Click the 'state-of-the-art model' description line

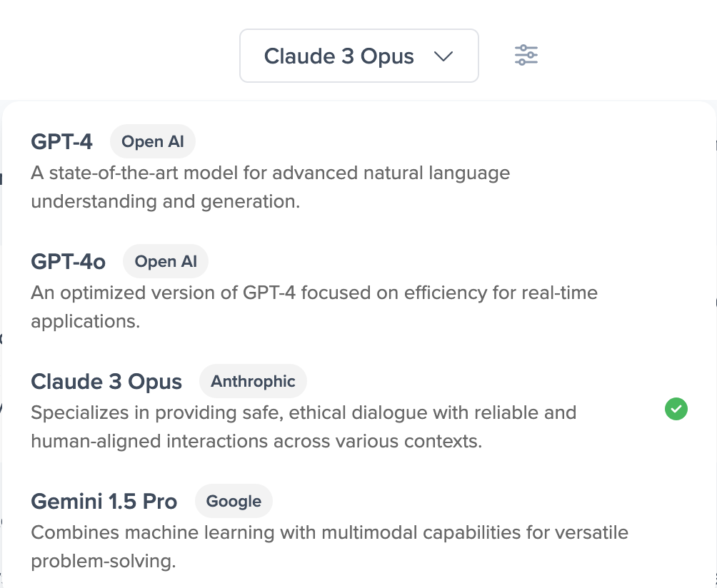[x=270, y=173]
